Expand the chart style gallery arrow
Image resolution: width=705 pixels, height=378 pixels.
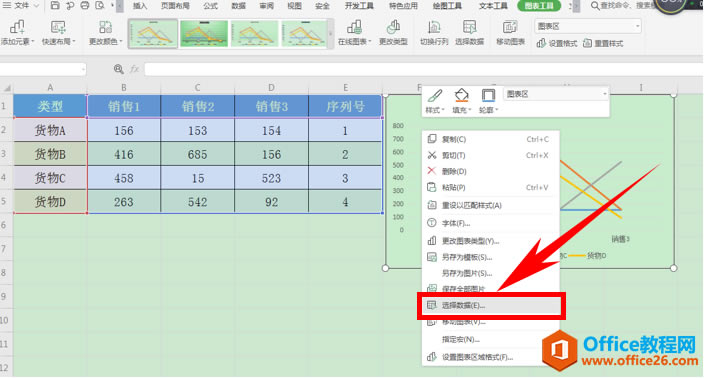tap(331, 33)
